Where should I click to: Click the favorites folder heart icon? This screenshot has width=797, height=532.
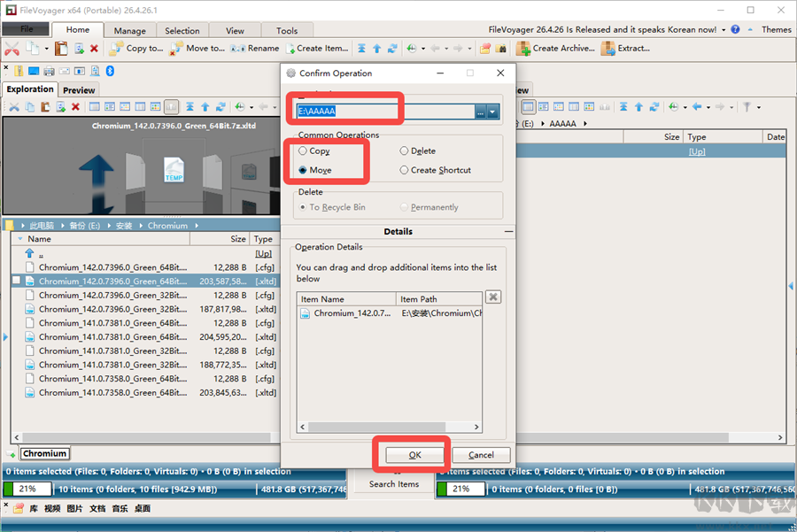pos(485,49)
